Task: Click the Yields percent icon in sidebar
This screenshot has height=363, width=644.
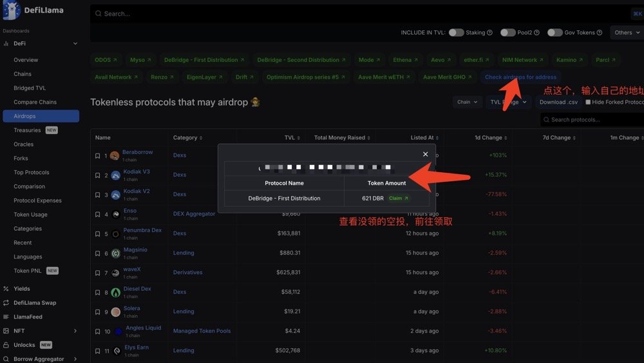Action: point(6,289)
